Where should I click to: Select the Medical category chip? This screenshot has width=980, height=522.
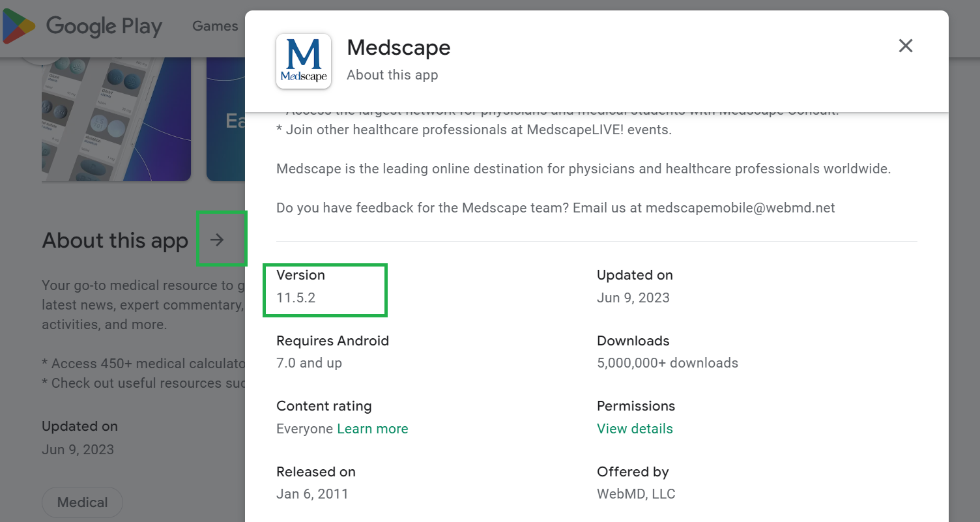(82, 502)
